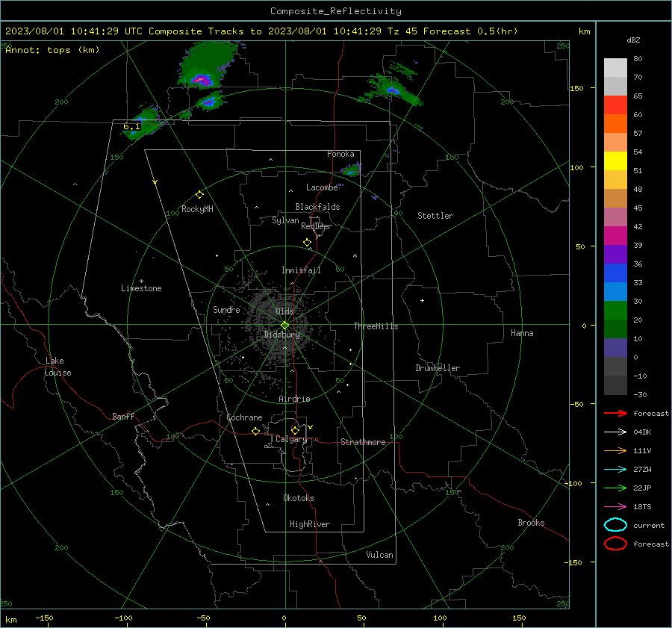Click the red forecast ellipse symbol
The width and height of the screenshot is (672, 628).
pyautogui.click(x=615, y=544)
